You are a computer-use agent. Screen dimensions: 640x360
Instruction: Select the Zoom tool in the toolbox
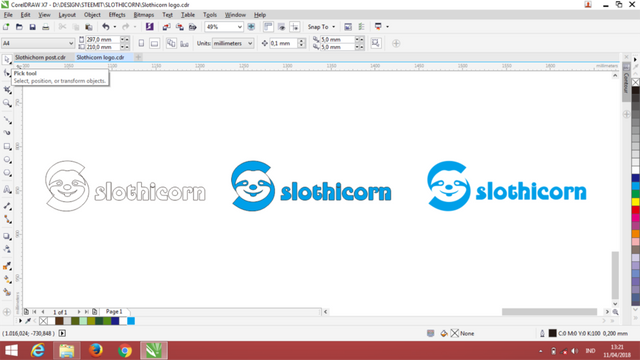(x=7, y=103)
